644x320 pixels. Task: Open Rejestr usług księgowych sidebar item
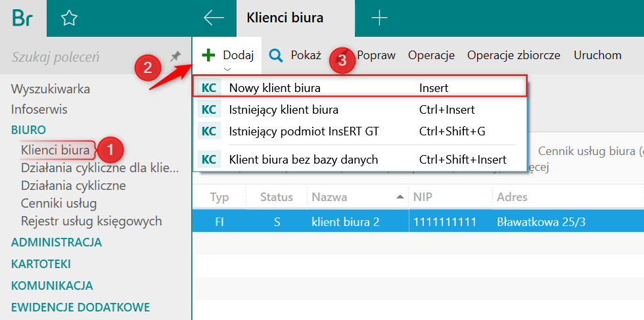pos(91,221)
